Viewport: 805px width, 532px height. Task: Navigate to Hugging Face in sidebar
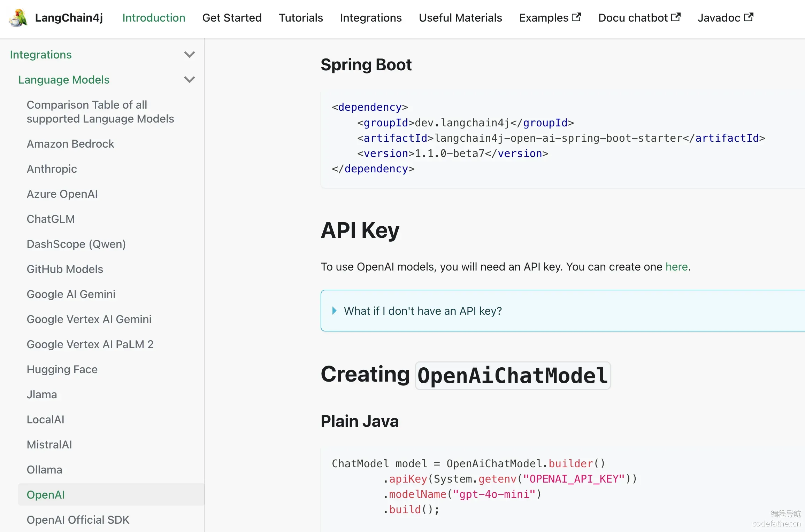[x=62, y=369]
